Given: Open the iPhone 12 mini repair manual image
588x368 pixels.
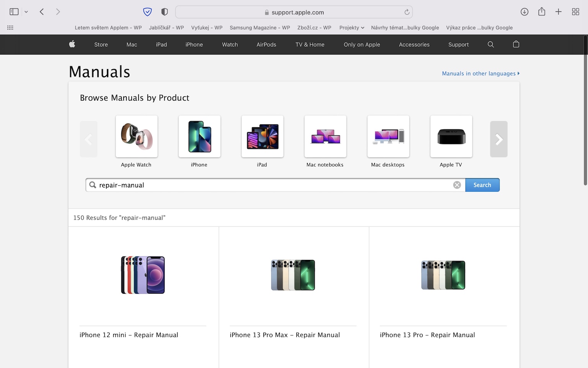Looking at the screenshot, I should coord(143,275).
